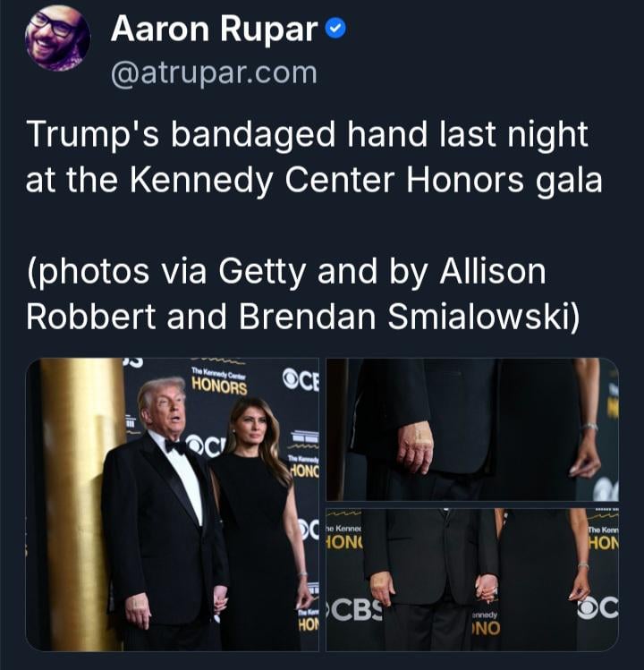
Task: Click the "Kennedy Center Honors gala" text line
Action: [366, 181]
